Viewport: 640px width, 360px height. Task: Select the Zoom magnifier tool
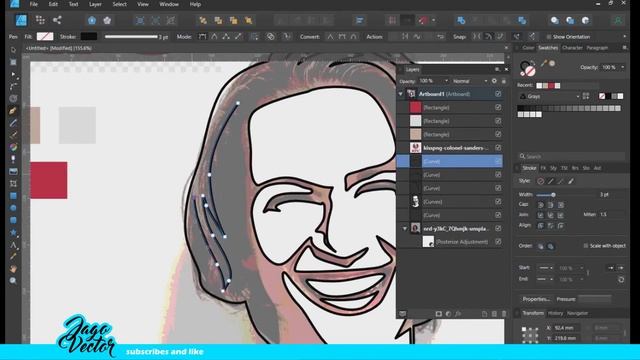click(x=13, y=281)
